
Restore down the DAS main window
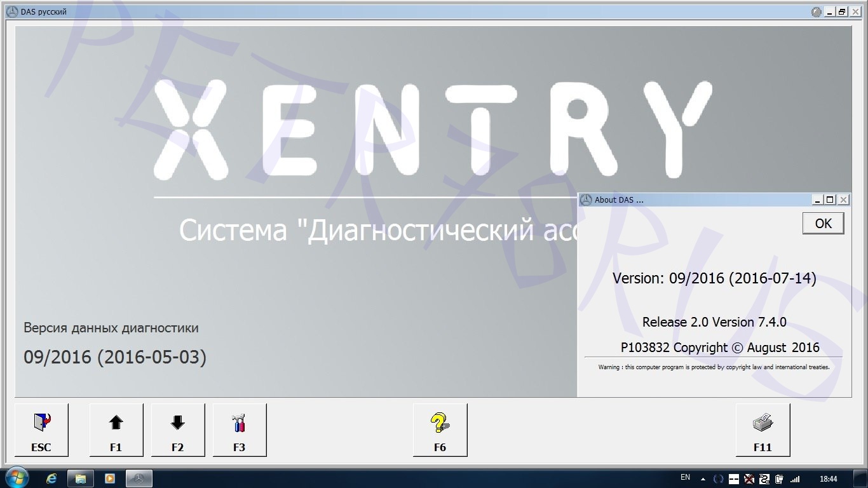coord(842,11)
